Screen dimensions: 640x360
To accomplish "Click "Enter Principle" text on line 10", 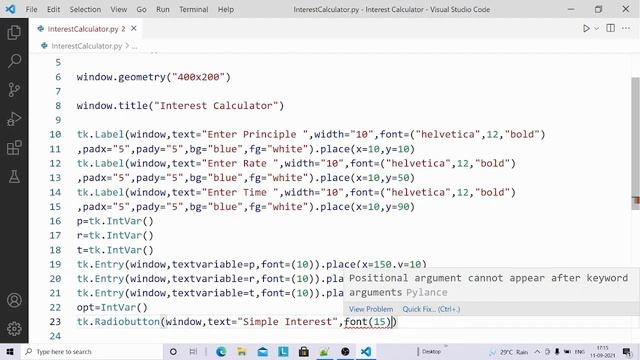I will coord(255,135).
